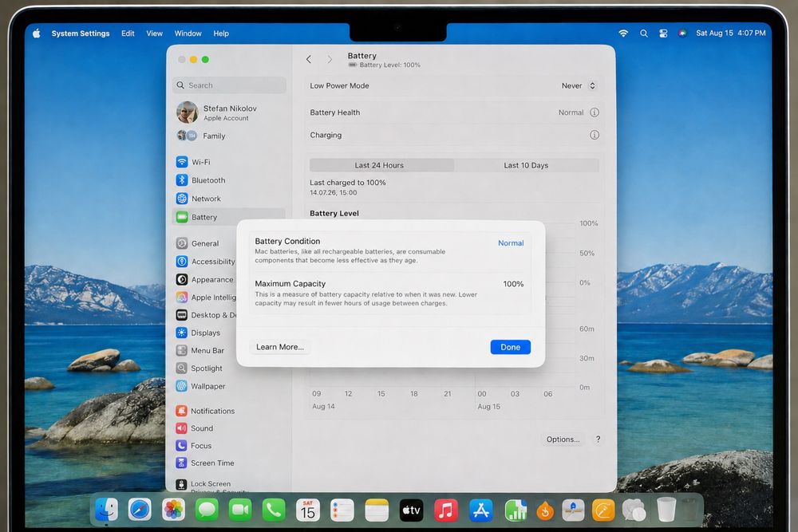Switch to Last 24 Hours tab
Viewport: 798px width, 532px height.
click(x=381, y=165)
